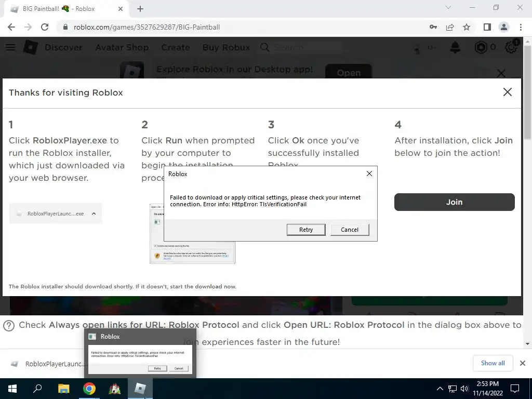Click the Retry button in Roblox error dialog
This screenshot has height=399, width=532.
click(305, 230)
